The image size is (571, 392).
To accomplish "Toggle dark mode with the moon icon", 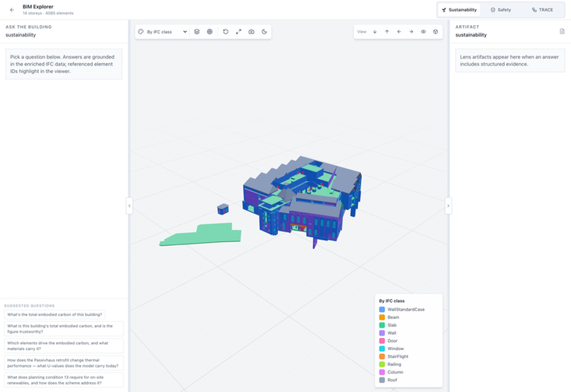I will 264,32.
